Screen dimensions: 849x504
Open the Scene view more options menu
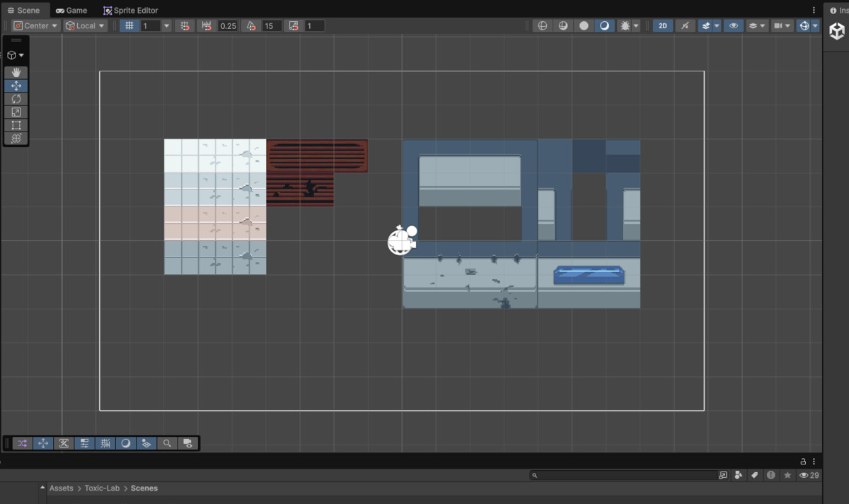tap(814, 10)
